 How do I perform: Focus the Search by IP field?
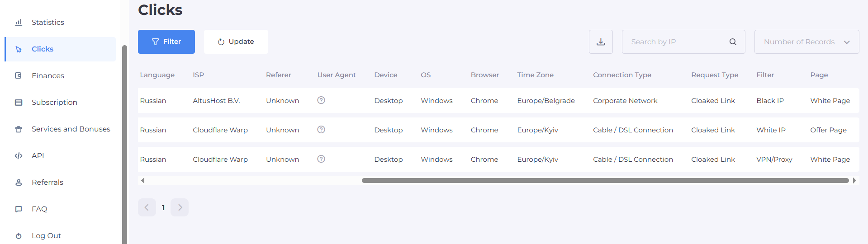[676, 42]
